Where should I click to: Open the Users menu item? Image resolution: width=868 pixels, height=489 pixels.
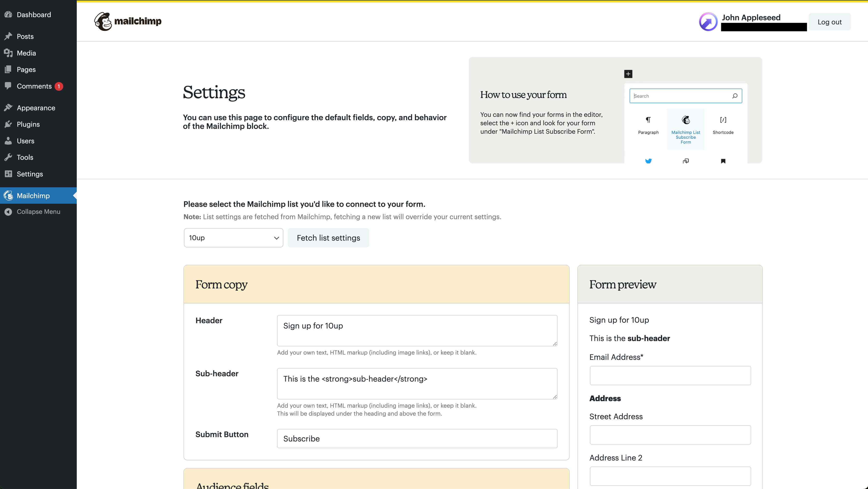tap(38, 140)
